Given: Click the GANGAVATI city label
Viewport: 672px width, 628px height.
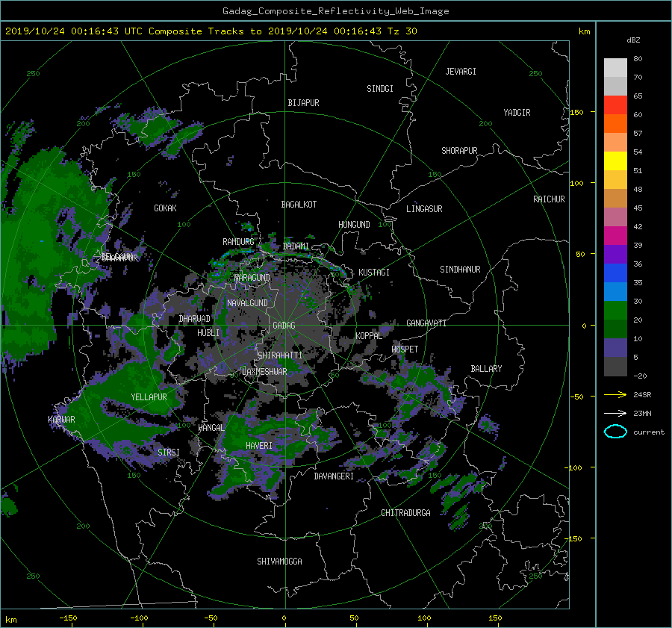Looking at the screenshot, I should coord(426,323).
